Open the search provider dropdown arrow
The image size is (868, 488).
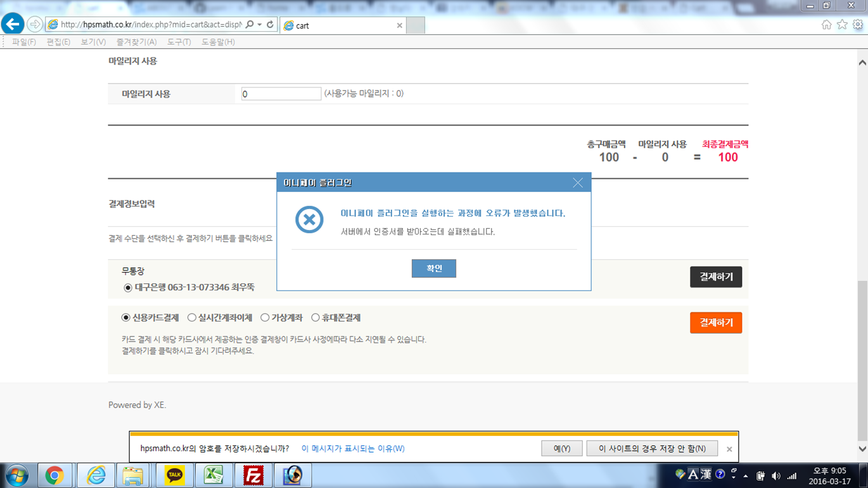259,25
